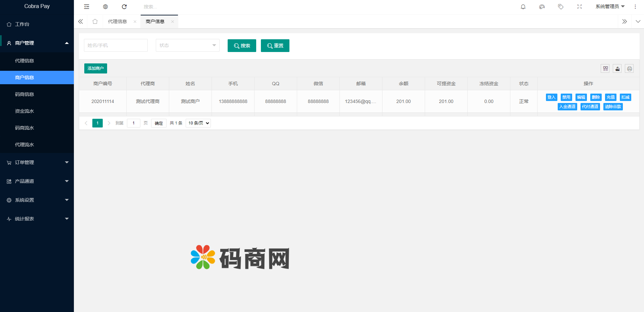Open the globe website icon
The height and width of the screenshot is (312, 644).
click(105, 7)
